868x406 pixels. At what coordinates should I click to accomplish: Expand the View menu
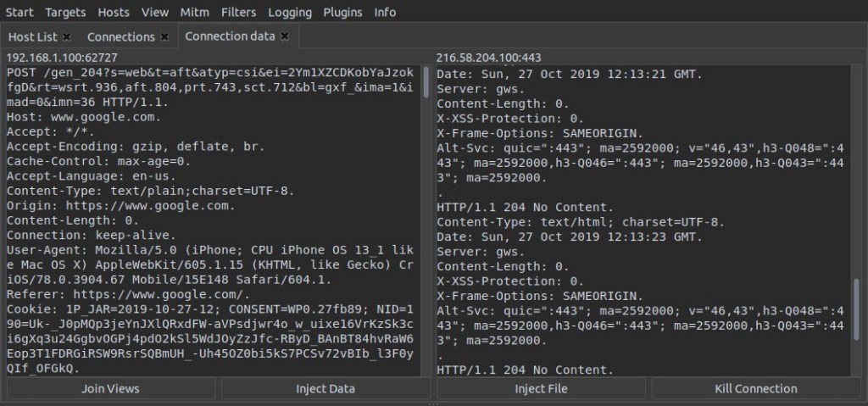tap(155, 13)
